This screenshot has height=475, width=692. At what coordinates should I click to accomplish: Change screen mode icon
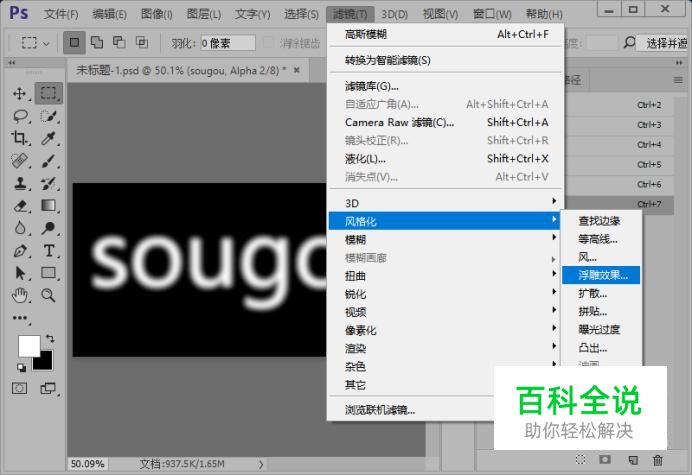[x=48, y=388]
